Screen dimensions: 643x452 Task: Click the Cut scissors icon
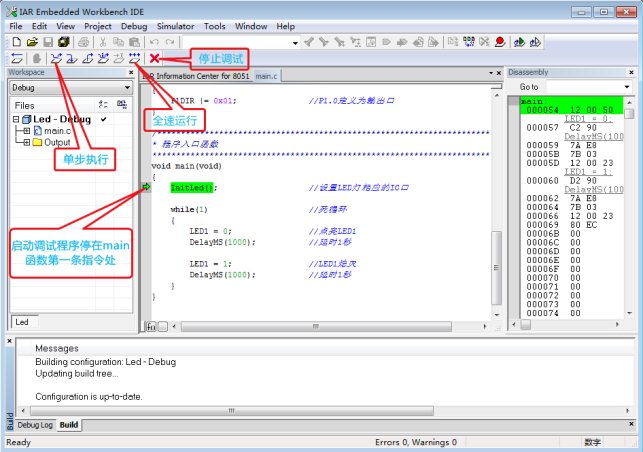(103, 42)
